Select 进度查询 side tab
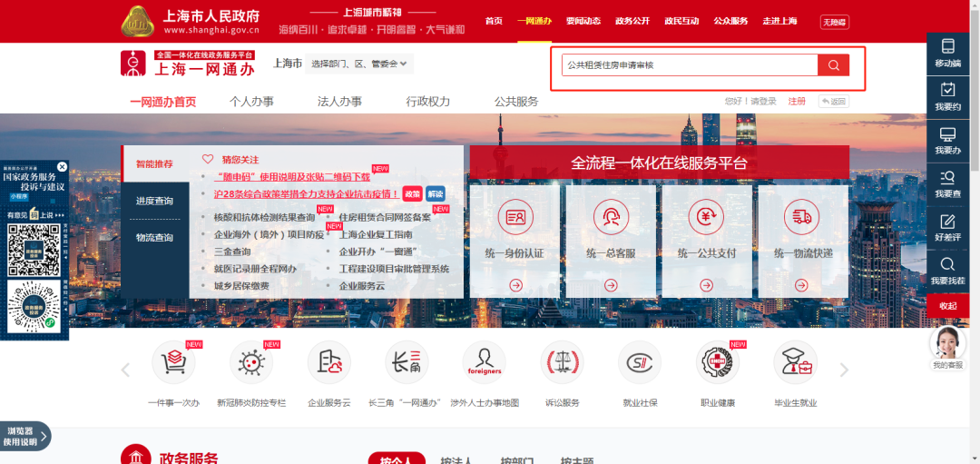The width and height of the screenshot is (980, 464). [155, 202]
